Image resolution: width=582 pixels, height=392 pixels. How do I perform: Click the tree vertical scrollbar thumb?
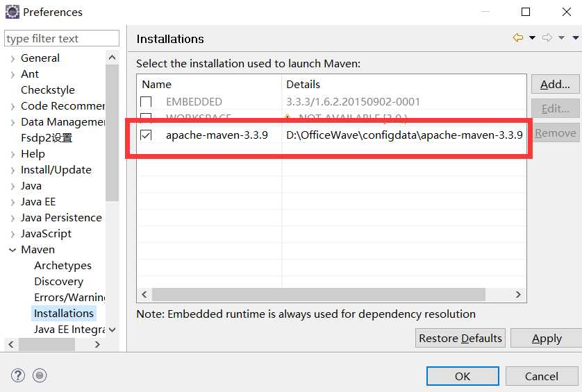click(112, 133)
